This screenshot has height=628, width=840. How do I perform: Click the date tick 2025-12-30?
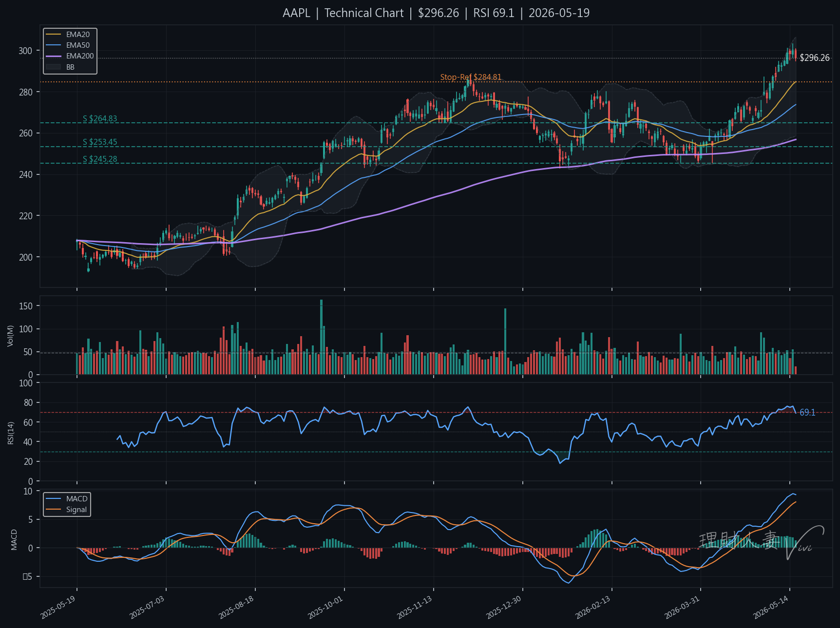(504, 607)
